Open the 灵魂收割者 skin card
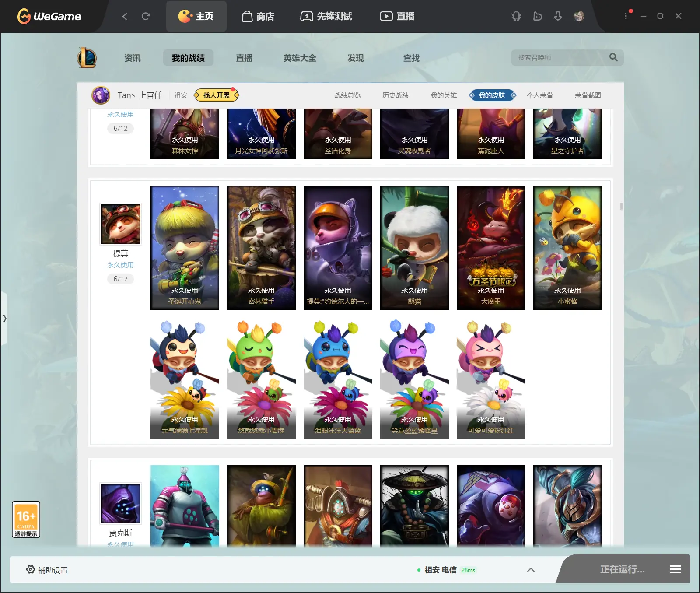Image resolution: width=700 pixels, height=593 pixels. [414, 134]
